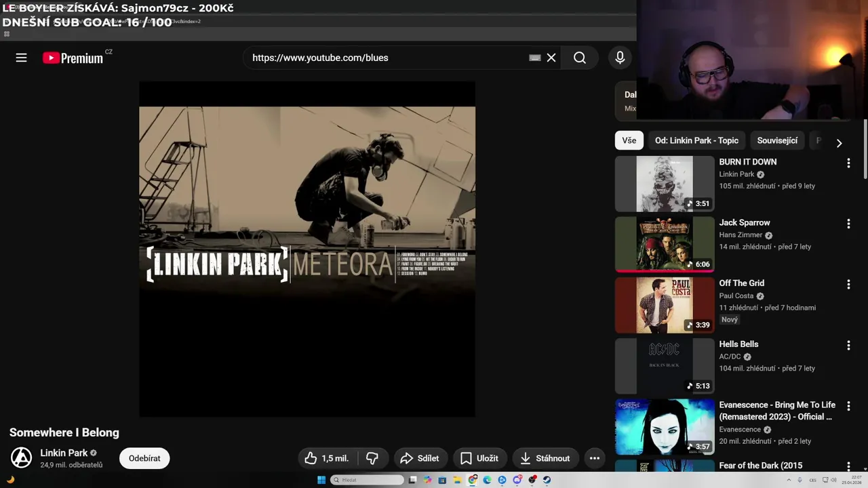Image resolution: width=868 pixels, height=488 pixels.
Task: Open options menu for Off The Grid
Action: point(848,284)
